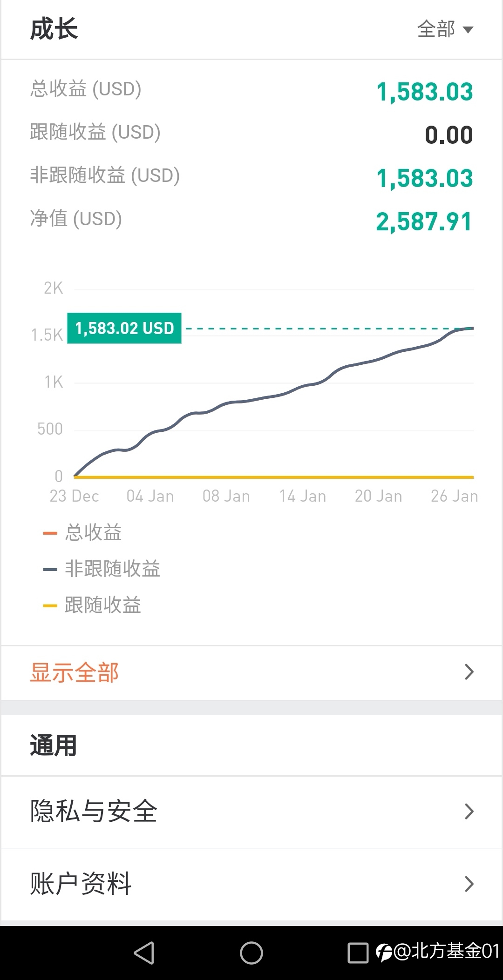Tap the yellow 跟随收益 legend color marker

50,606
